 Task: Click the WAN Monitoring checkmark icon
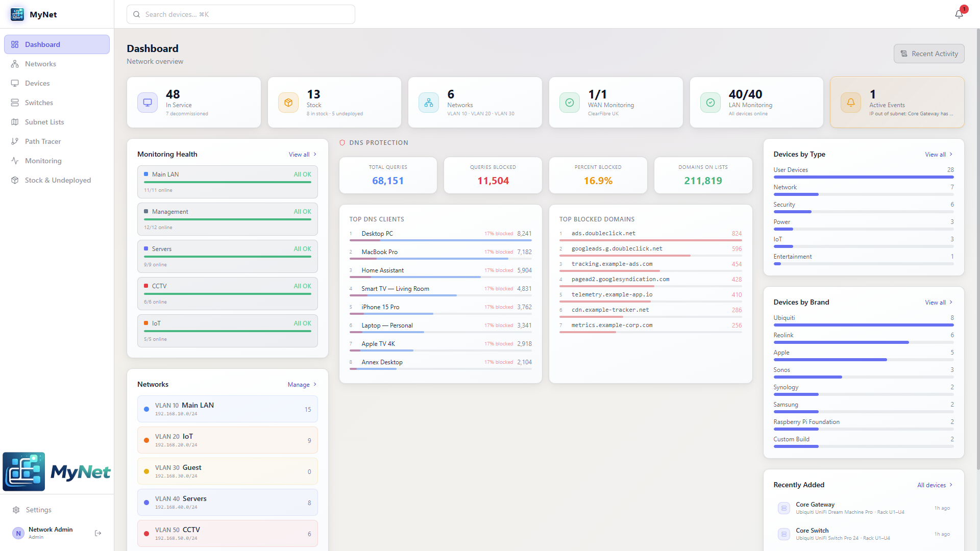(x=570, y=103)
